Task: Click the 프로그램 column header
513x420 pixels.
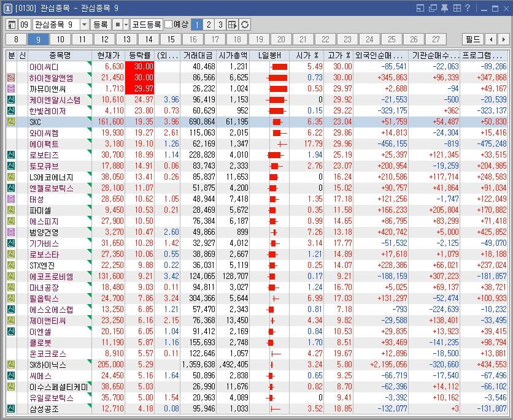Action: [484, 56]
